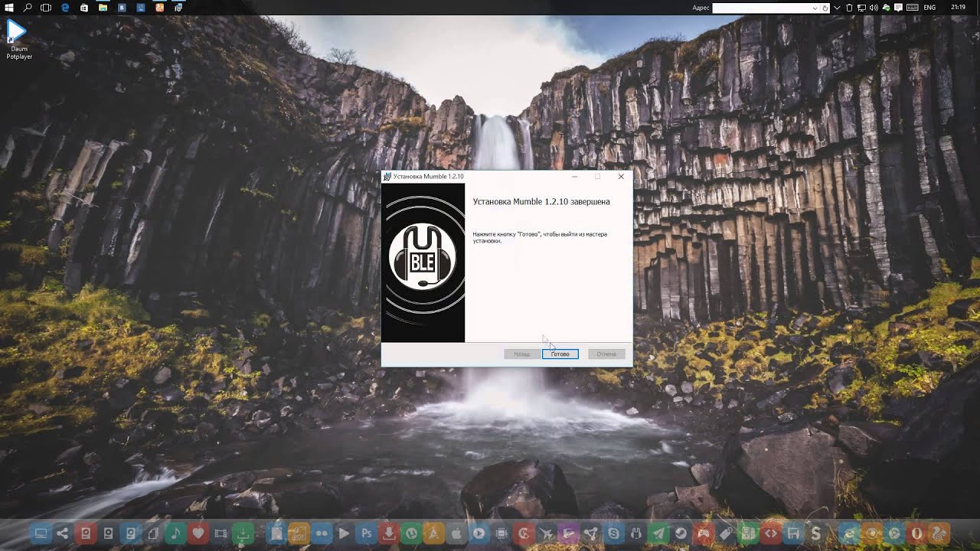Screen dimensions: 980x551
Task: Open the price tag dock icon
Action: tap(726, 533)
